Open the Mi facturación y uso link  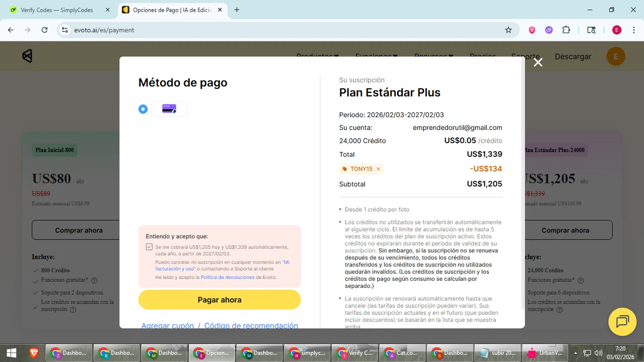(x=222, y=265)
